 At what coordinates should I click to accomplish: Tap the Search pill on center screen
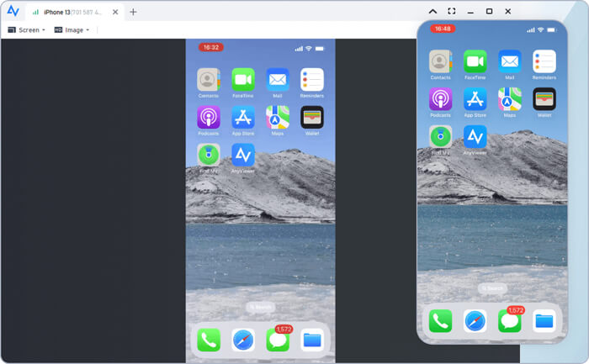coord(261,308)
